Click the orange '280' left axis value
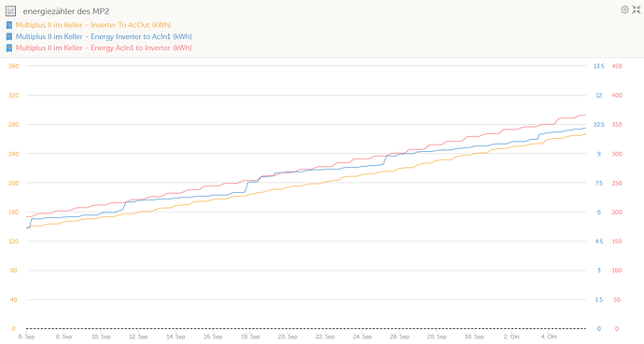Screen dimensions: 644x344 (14, 124)
